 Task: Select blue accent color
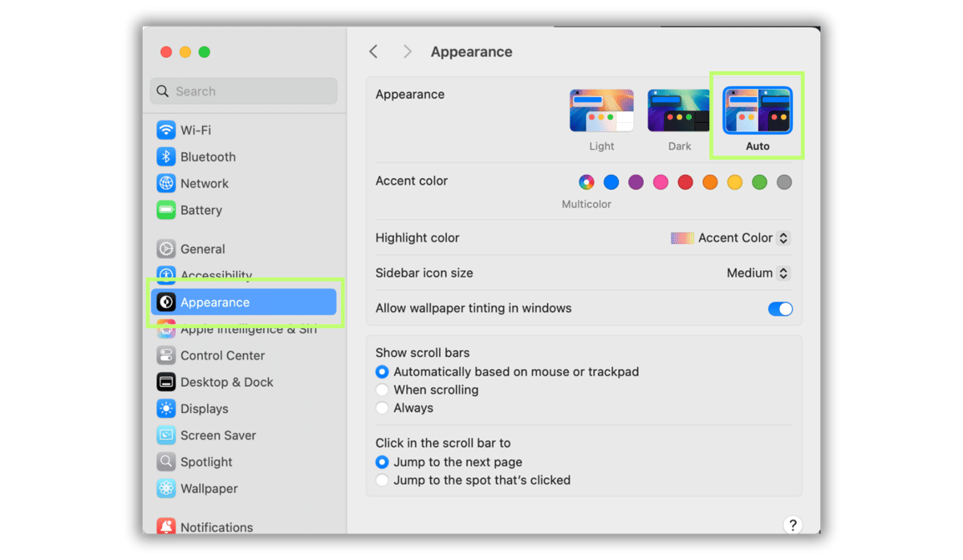coord(612,182)
